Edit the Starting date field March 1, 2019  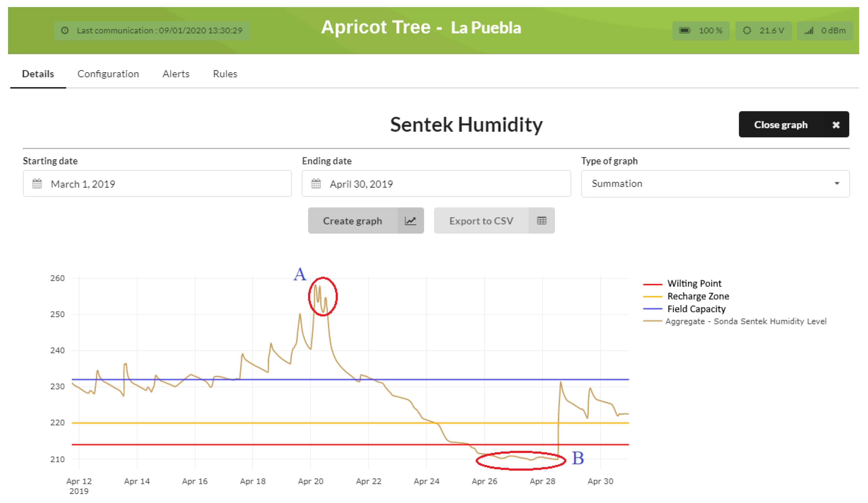157,183
